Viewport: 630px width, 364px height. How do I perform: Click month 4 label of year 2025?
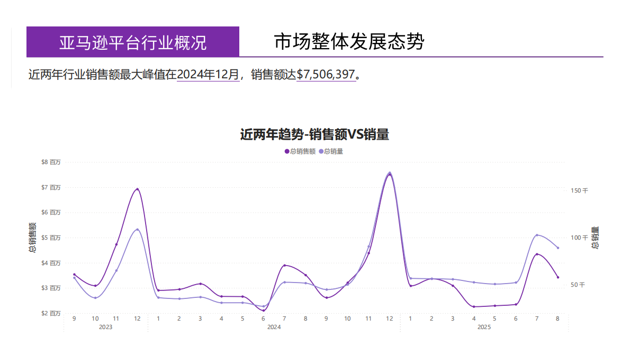474,319
